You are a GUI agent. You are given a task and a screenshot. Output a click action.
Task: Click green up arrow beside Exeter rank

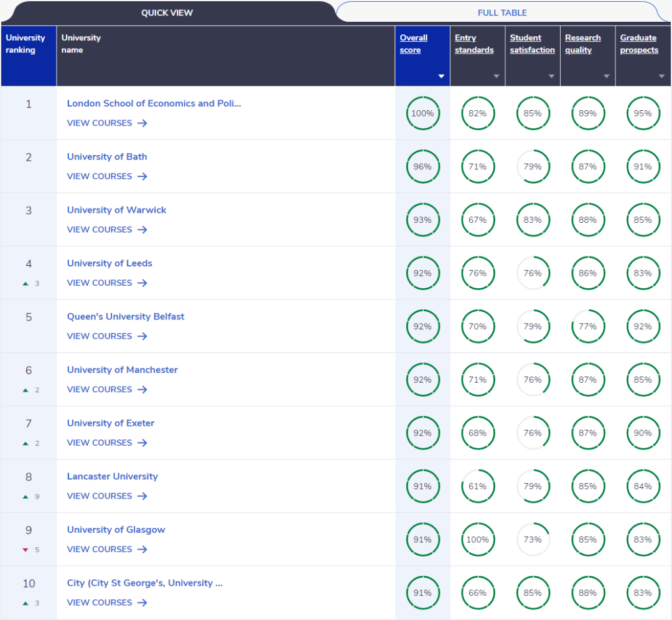(26, 444)
